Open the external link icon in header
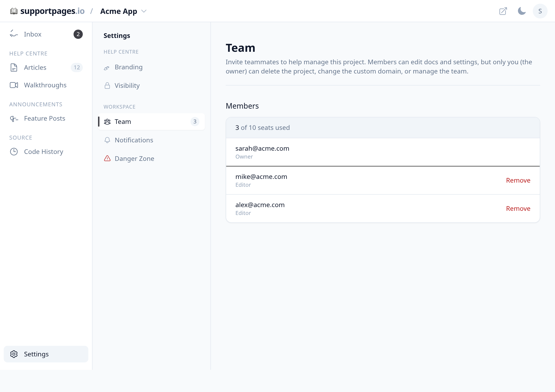This screenshot has height=392, width=555. pyautogui.click(x=503, y=11)
